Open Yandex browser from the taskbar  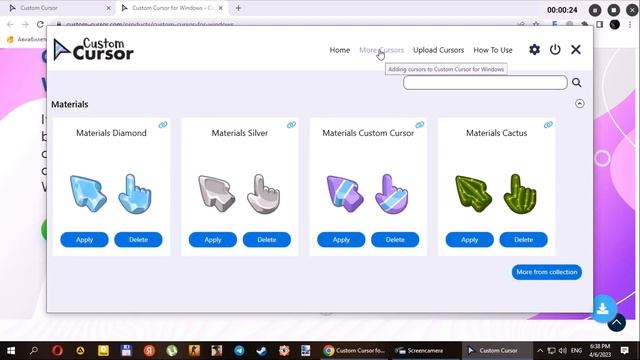[149, 351]
